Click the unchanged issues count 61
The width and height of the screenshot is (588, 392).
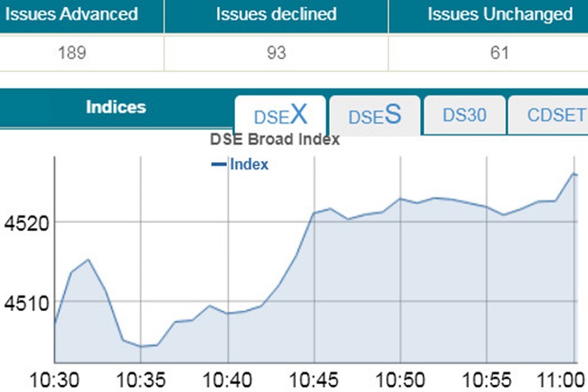click(500, 53)
